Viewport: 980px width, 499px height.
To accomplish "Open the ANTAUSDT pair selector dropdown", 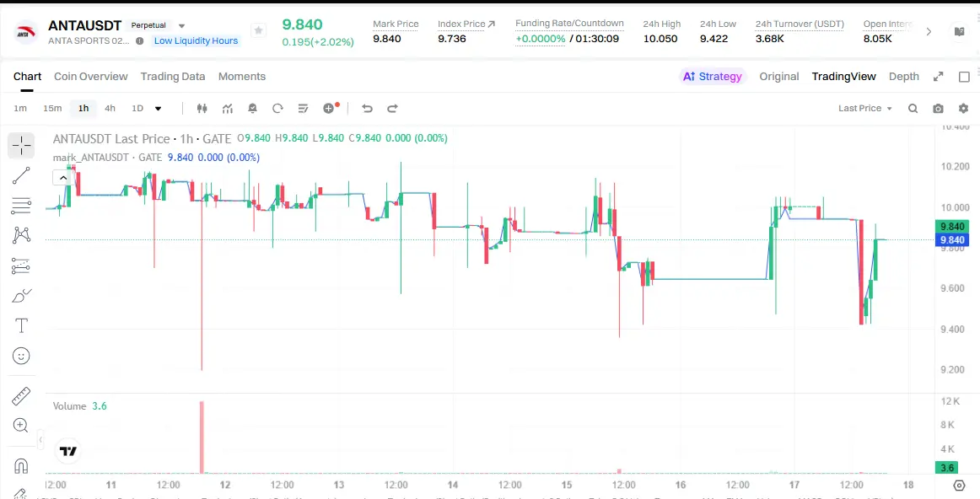I will point(182,25).
